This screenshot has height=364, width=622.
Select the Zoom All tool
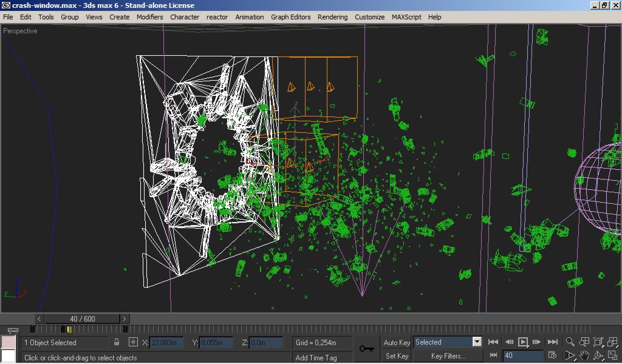click(584, 342)
